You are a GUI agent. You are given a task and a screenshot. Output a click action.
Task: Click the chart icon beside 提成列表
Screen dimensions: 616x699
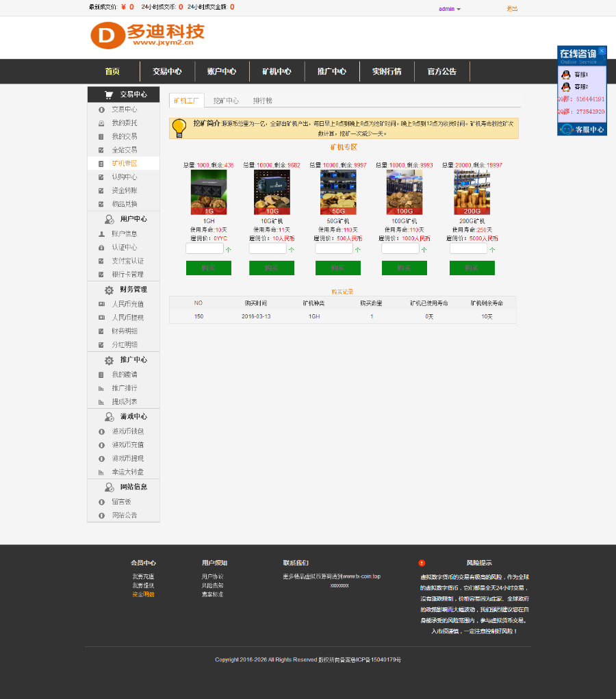(101, 402)
